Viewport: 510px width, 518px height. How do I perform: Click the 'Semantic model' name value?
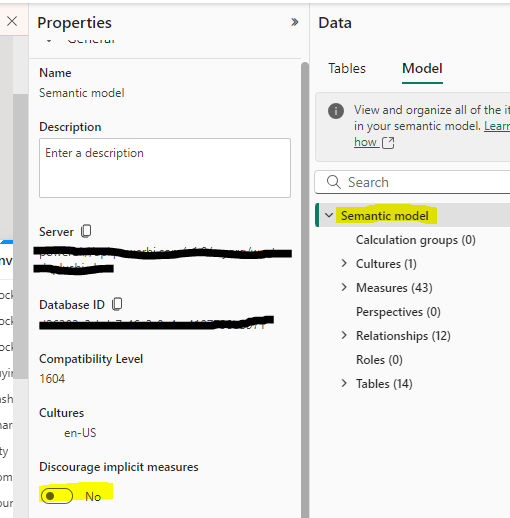(82, 93)
